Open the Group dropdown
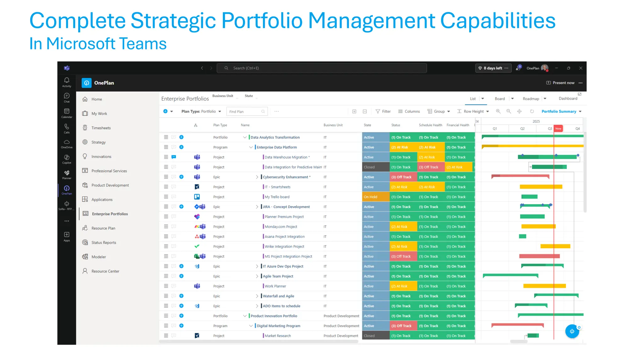The height and width of the screenshot is (362, 644). [439, 111]
